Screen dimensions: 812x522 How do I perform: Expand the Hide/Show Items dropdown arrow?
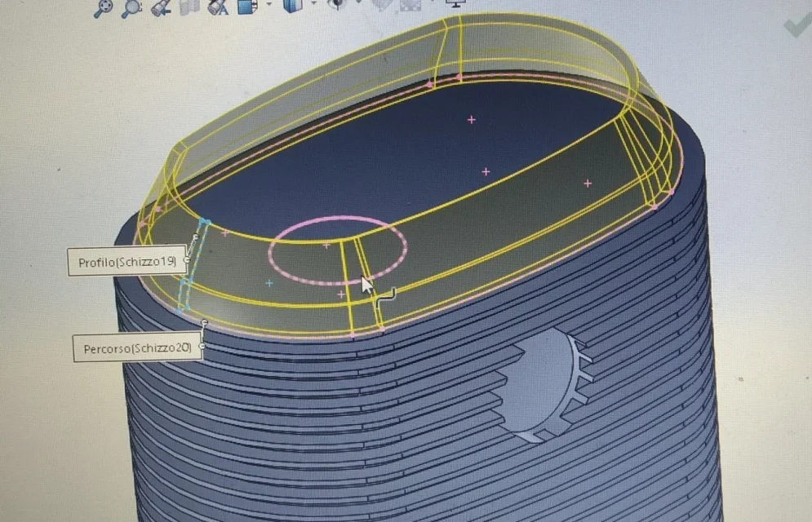[x=359, y=2]
